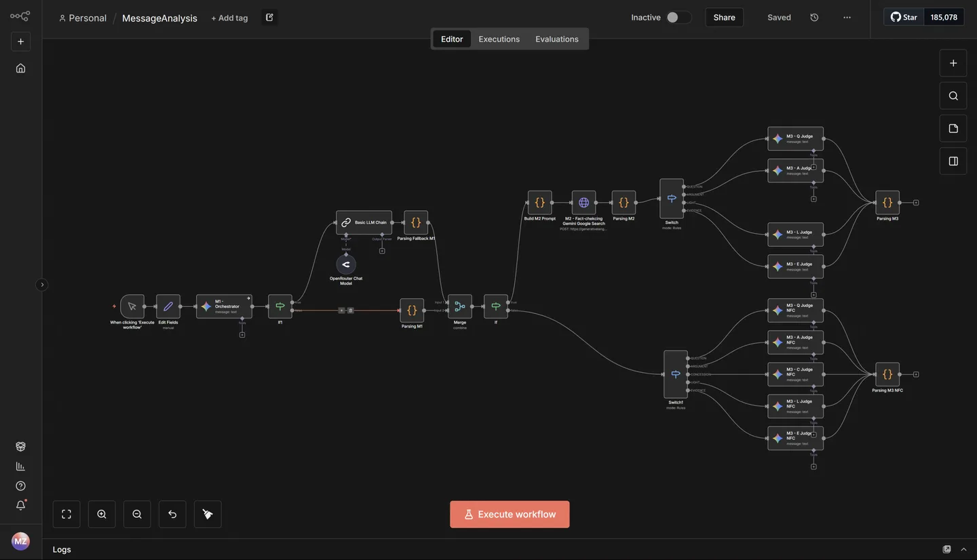Viewport: 977px width, 560px height.
Task: Click the Personal project breadcrumb
Action: click(x=83, y=18)
